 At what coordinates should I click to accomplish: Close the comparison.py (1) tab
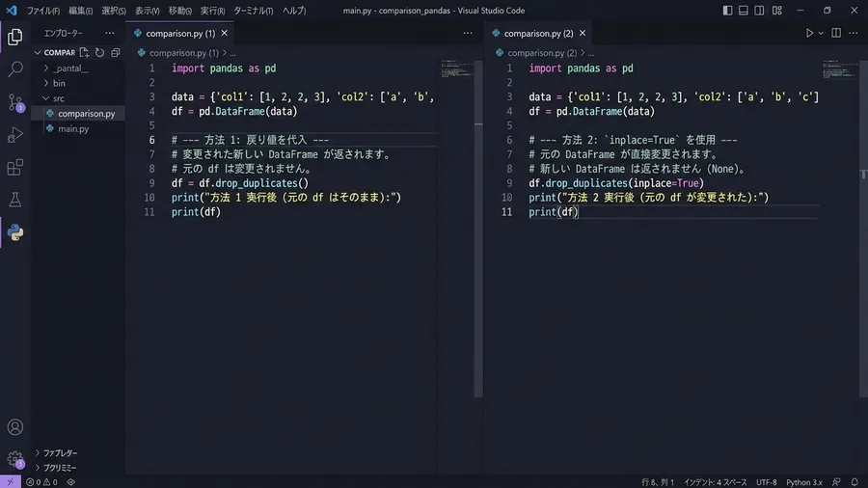coord(224,33)
